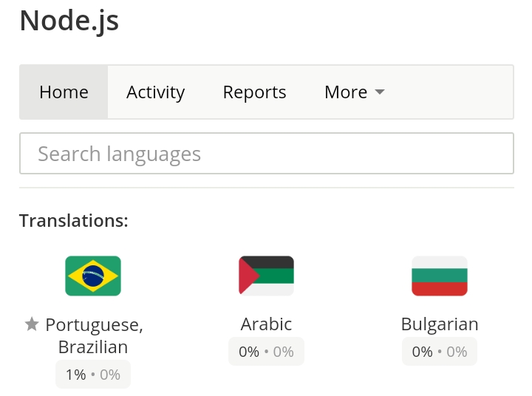Go to the Reports tab
This screenshot has width=532, height=396.
[x=254, y=92]
